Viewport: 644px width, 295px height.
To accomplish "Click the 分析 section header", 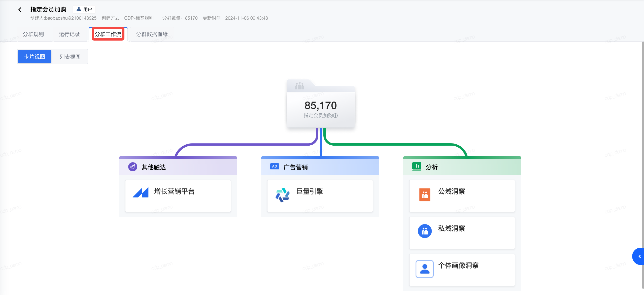I will pyautogui.click(x=462, y=166).
